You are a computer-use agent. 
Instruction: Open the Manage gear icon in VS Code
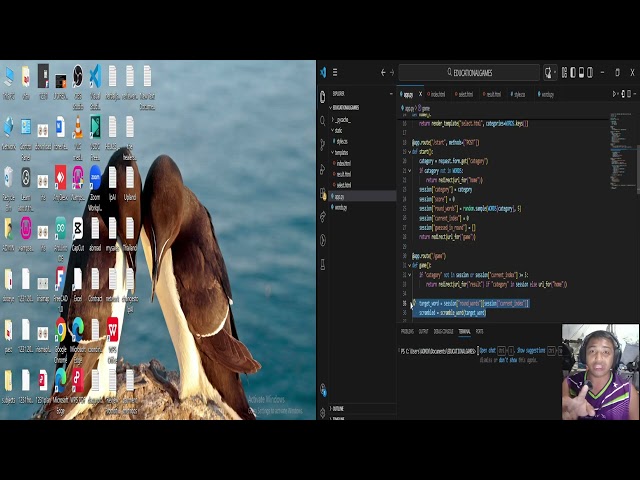(323, 413)
